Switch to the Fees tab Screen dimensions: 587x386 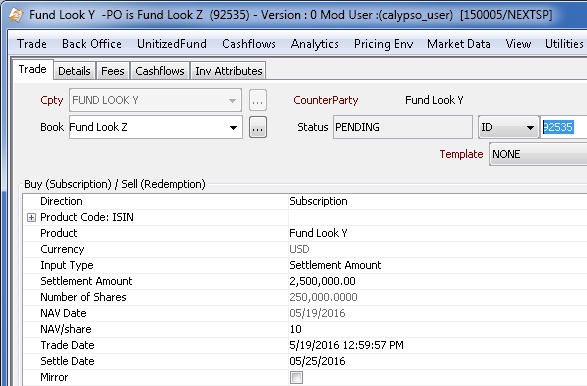coord(113,71)
